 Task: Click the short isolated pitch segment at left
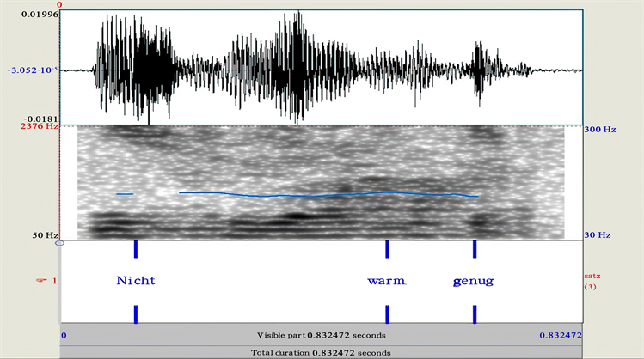pyautogui.click(x=125, y=194)
